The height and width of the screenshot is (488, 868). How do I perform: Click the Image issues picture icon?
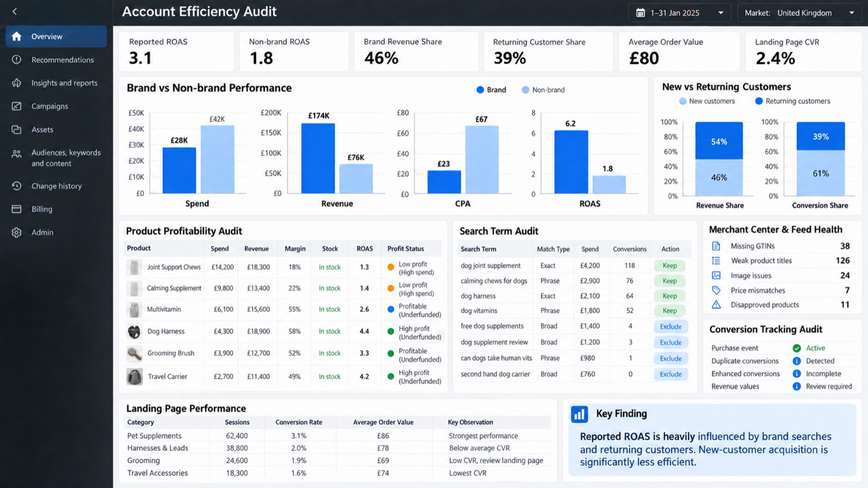click(x=716, y=275)
